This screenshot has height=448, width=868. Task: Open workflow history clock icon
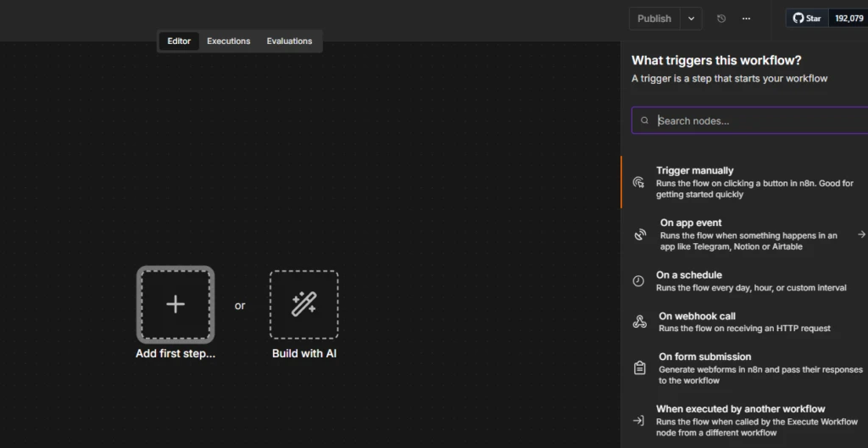(x=721, y=19)
